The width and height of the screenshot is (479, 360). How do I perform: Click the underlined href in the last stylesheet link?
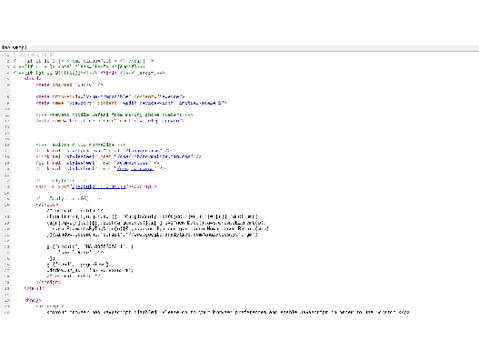point(135,169)
